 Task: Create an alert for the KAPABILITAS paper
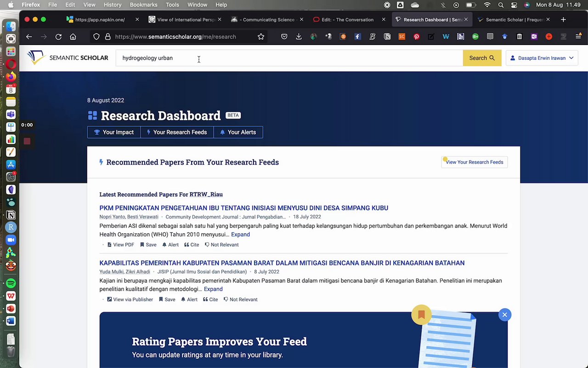click(189, 299)
